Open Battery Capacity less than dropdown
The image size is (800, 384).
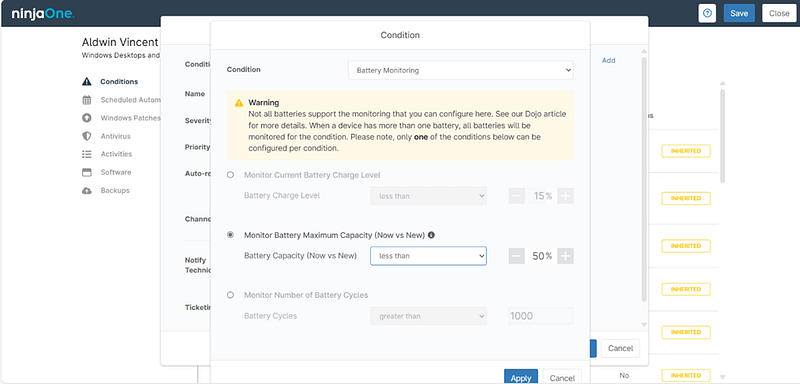coord(429,256)
